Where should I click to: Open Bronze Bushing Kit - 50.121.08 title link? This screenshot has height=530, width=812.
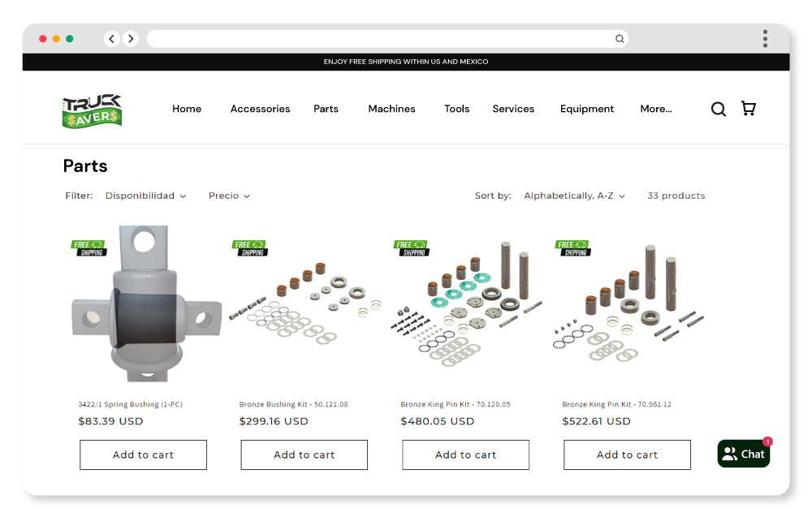click(293, 404)
